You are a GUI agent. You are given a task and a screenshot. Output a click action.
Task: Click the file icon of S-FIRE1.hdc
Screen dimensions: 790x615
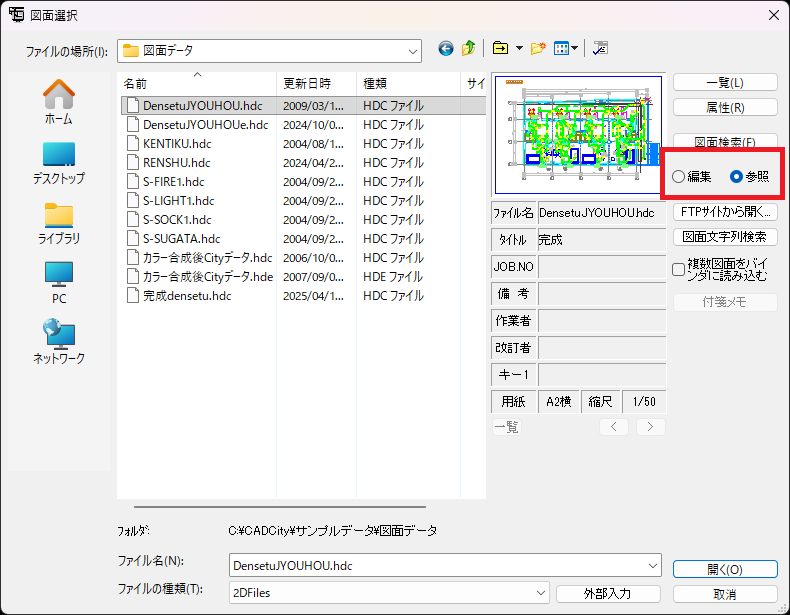pos(133,182)
